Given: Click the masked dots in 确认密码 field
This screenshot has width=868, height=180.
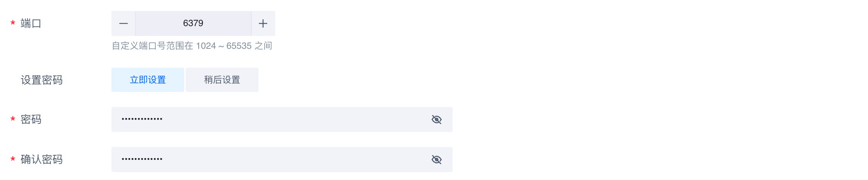Looking at the screenshot, I should 142,159.
